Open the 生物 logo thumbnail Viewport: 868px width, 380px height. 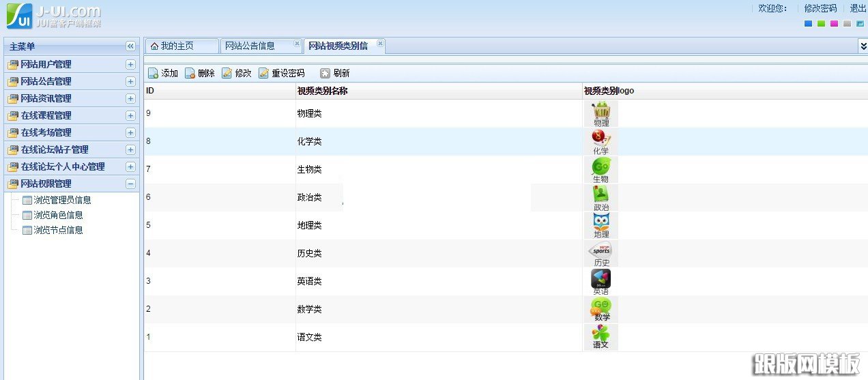601,170
